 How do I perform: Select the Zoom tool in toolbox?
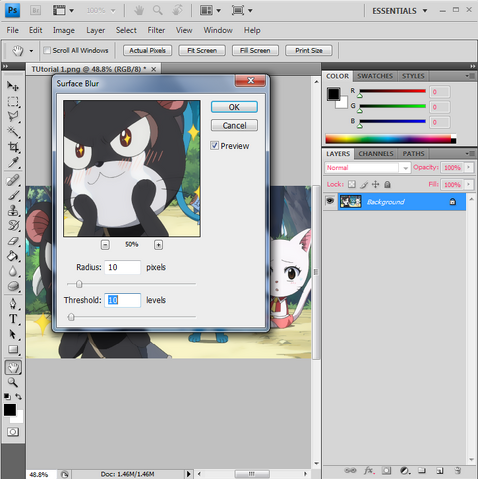13,382
